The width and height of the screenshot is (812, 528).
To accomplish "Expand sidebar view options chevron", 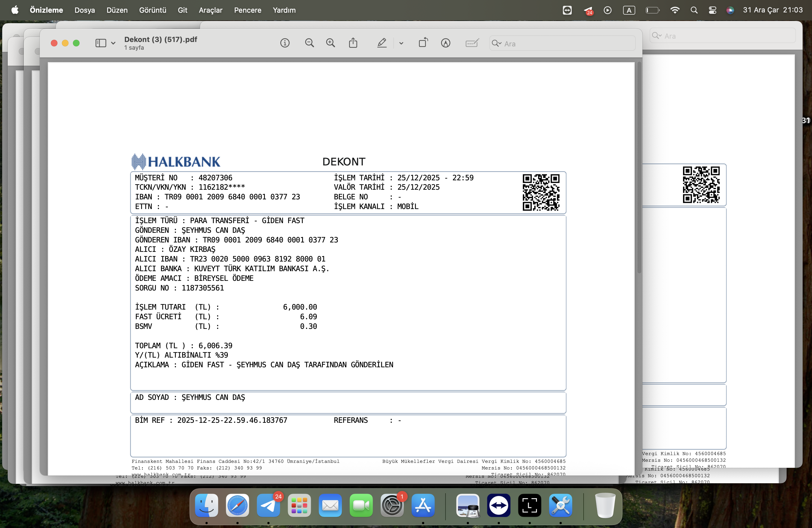I will point(113,43).
